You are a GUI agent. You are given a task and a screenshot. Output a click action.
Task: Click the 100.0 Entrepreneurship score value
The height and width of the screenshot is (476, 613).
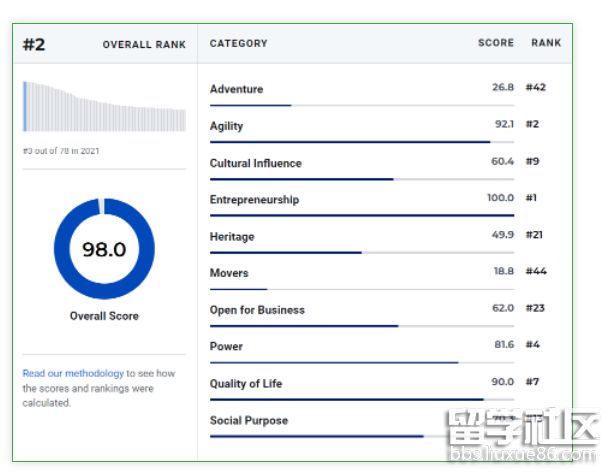point(500,198)
